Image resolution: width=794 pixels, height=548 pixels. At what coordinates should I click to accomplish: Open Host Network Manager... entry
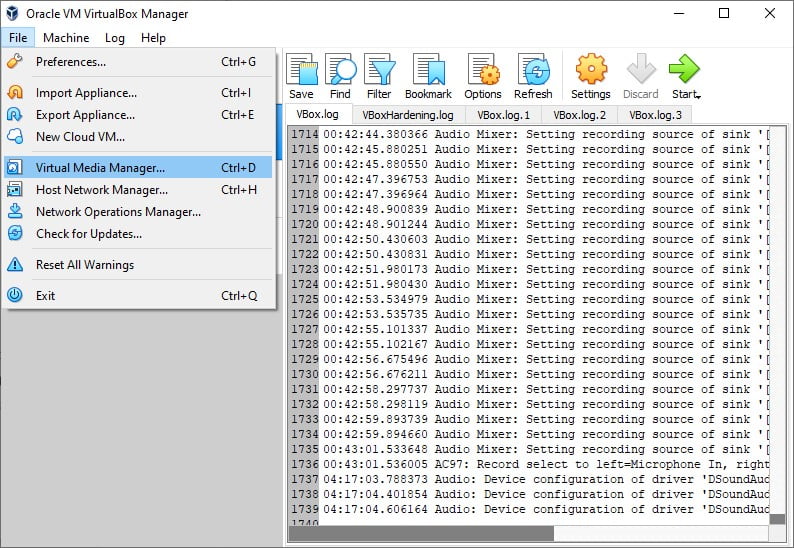click(138, 190)
